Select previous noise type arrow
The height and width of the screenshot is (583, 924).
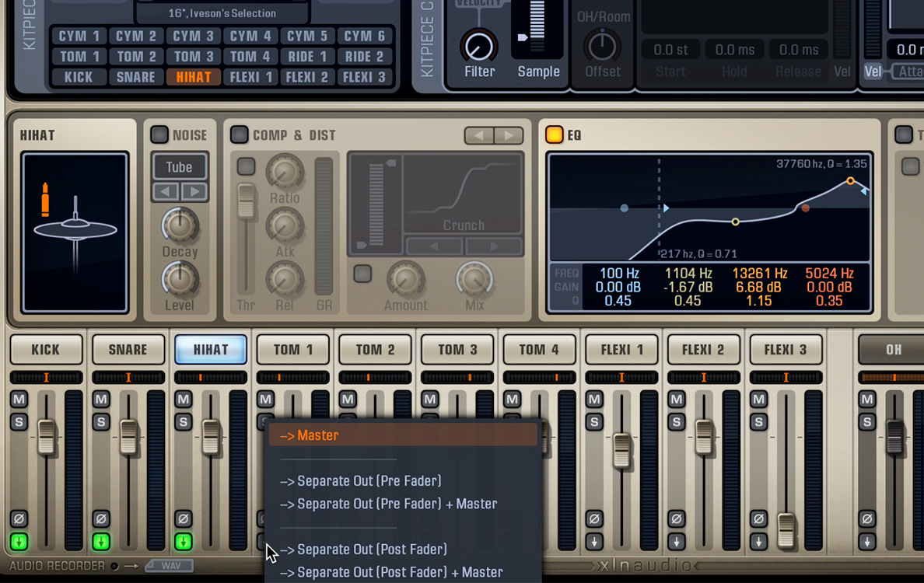(x=166, y=191)
